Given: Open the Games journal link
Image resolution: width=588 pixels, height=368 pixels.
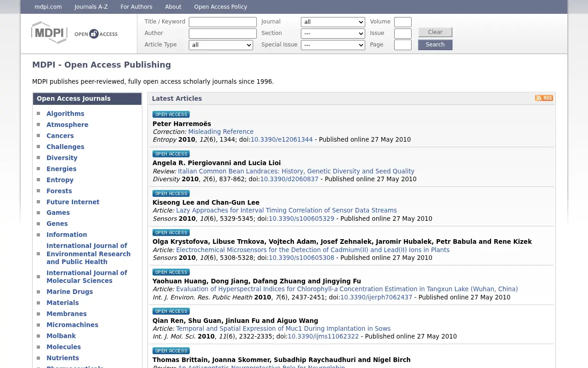Looking at the screenshot, I should [58, 213].
